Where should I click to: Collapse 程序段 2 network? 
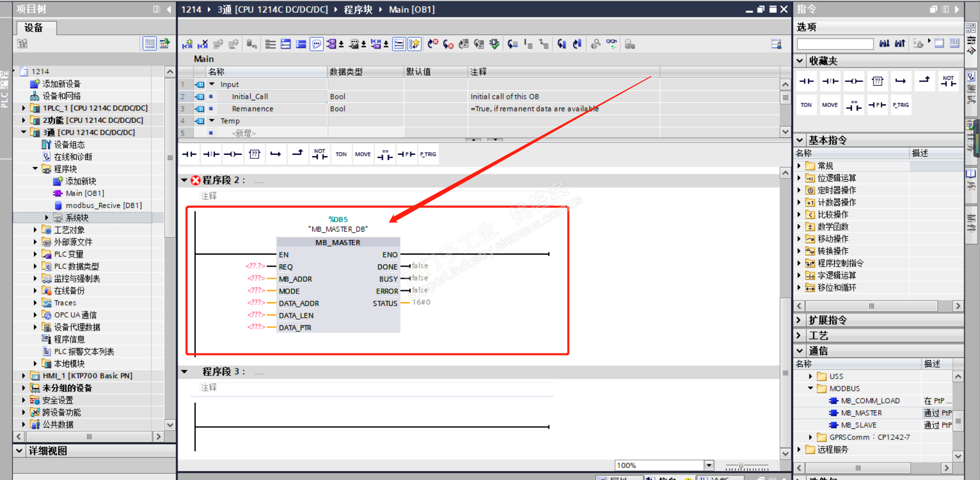[x=184, y=180]
